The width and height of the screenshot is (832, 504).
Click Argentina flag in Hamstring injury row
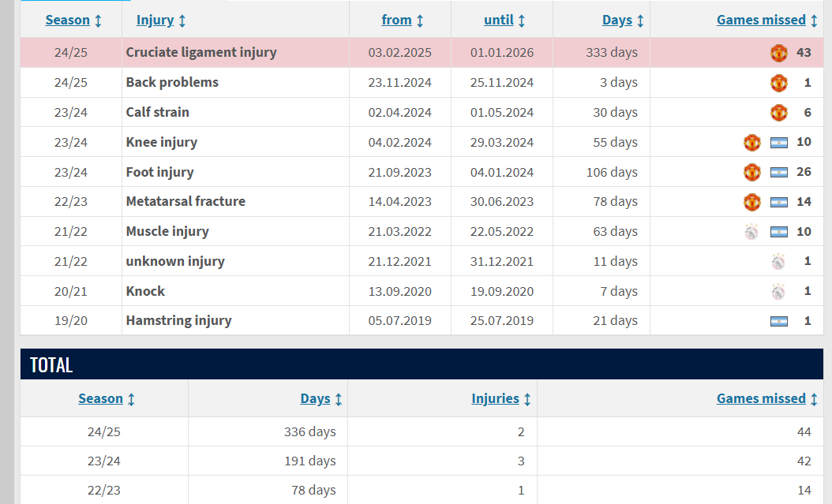778,321
